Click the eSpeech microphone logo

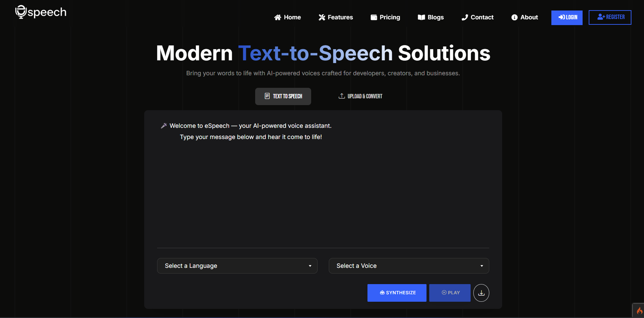tap(21, 12)
